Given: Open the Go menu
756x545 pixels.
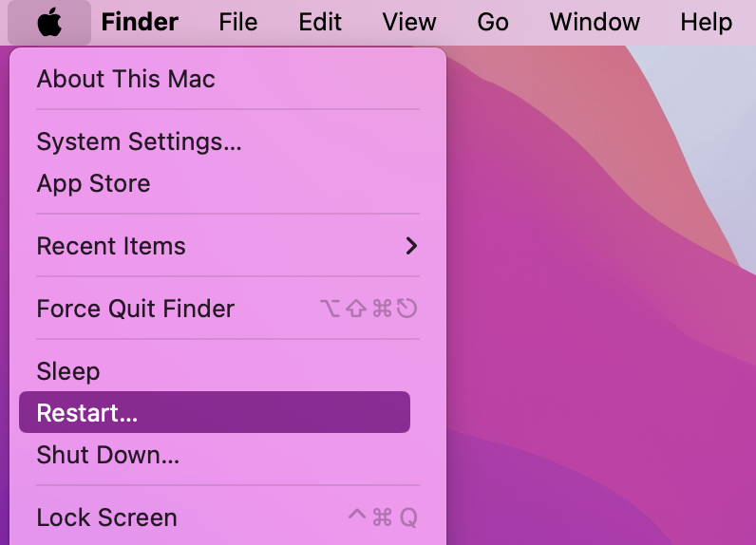Looking at the screenshot, I should coord(493,22).
